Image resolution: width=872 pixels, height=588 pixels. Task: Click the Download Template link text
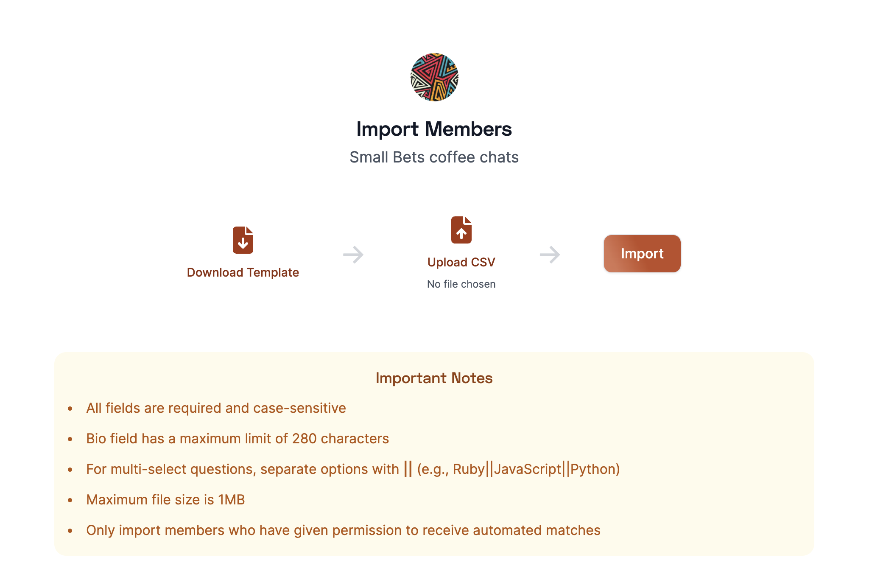[243, 272]
